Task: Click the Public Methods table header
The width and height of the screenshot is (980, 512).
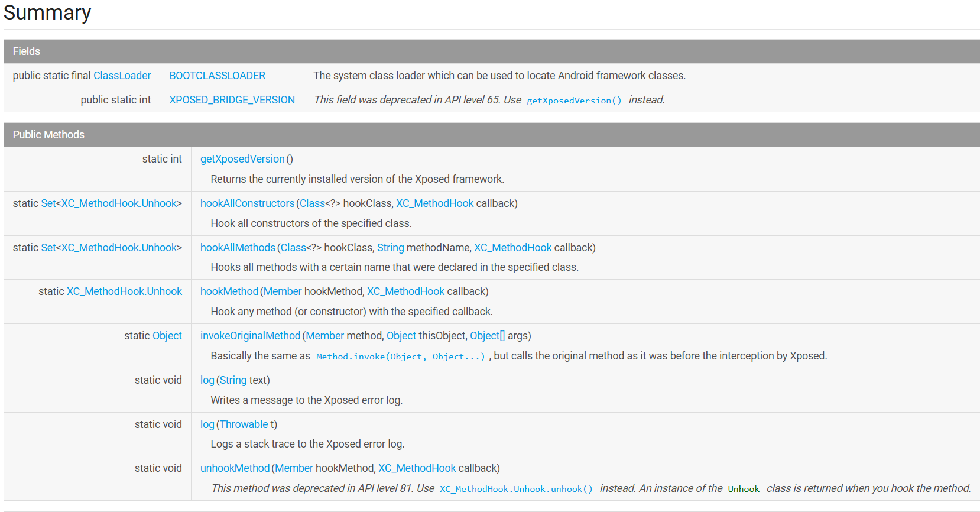Action: click(x=48, y=135)
